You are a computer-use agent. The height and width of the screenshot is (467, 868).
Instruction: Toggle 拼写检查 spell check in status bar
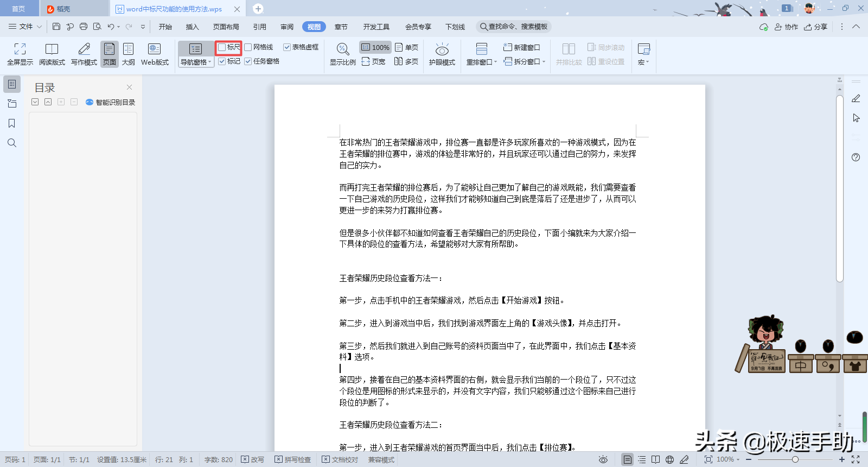292,459
